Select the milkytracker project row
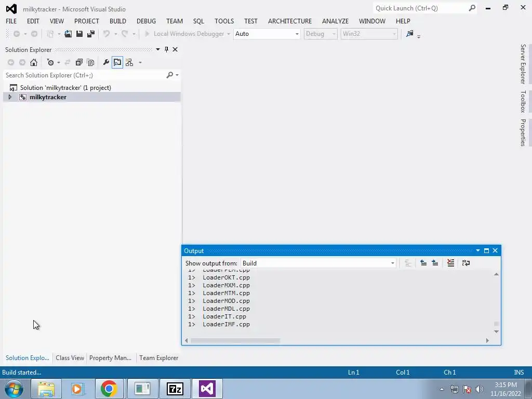The image size is (532, 399). tap(91, 97)
